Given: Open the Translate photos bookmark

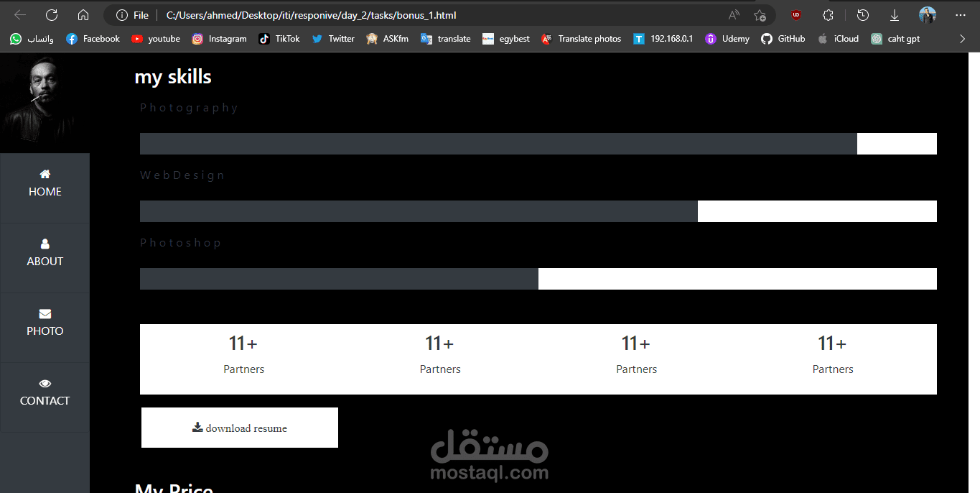Looking at the screenshot, I should pos(582,39).
